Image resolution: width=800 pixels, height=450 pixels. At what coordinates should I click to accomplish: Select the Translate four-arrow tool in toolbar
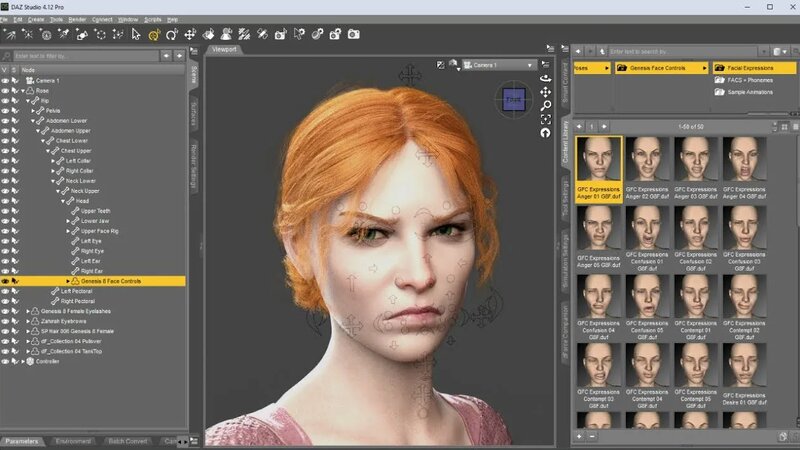pyautogui.click(x=190, y=34)
